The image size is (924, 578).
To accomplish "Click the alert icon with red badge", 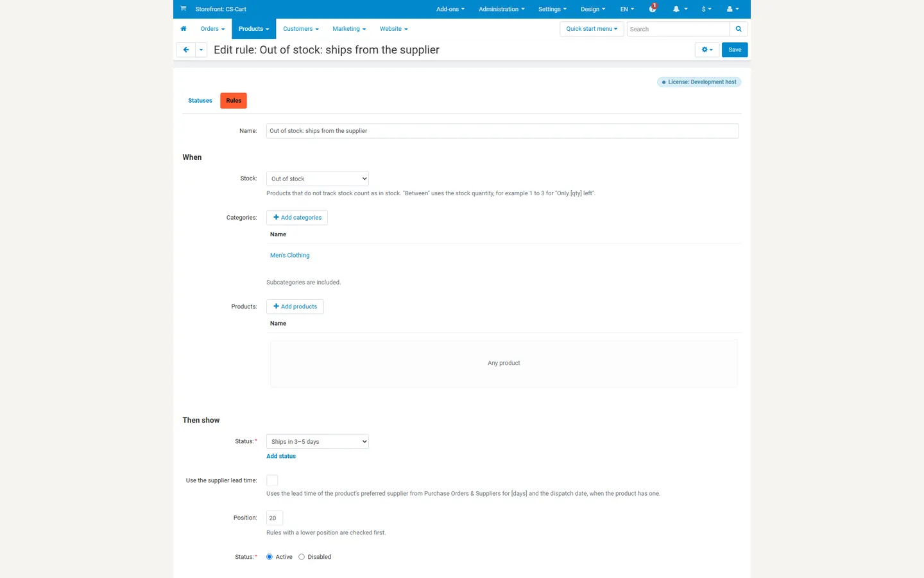I will pos(653,8).
